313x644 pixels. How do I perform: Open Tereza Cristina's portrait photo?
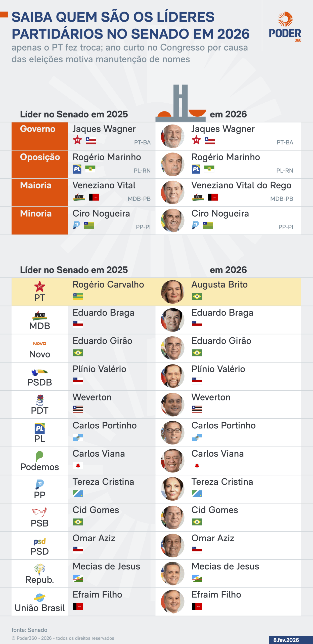click(x=173, y=489)
